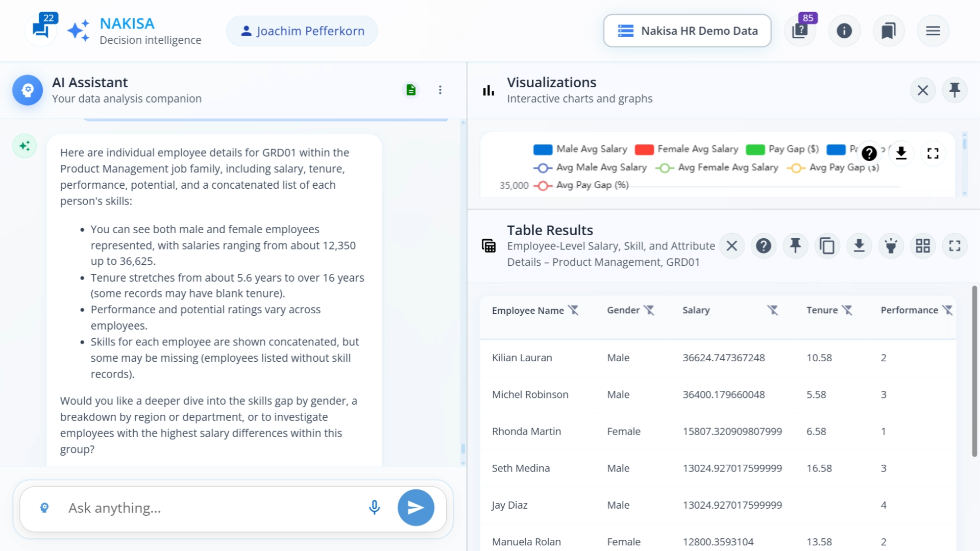Download the Table Results

pyautogui.click(x=859, y=246)
